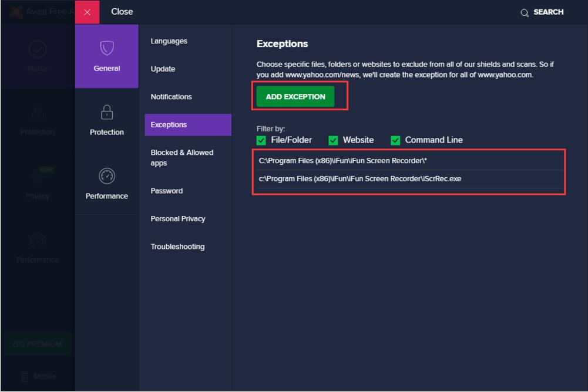Open the Notifications settings page
The height and width of the screenshot is (392, 588).
[171, 97]
